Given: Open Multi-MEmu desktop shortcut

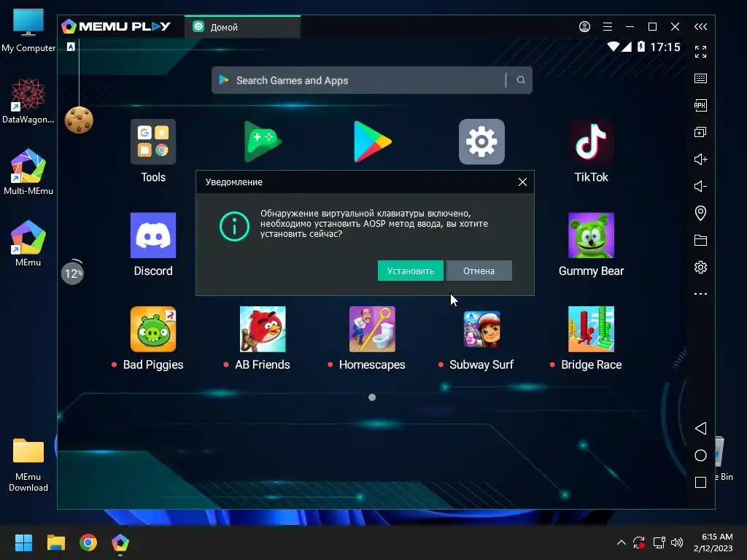Looking at the screenshot, I should click(28, 172).
